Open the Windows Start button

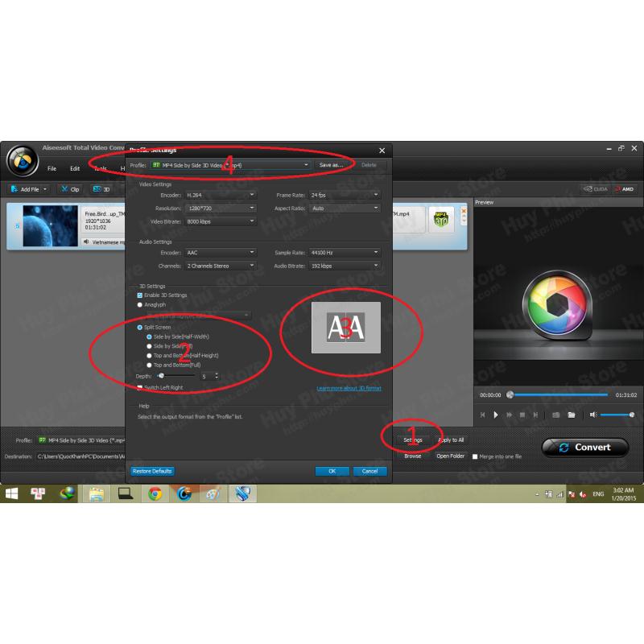tap(11, 493)
